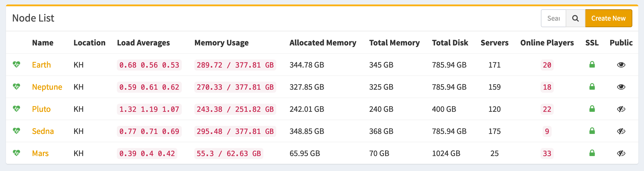Click the heartbeat status icon for Pluto

click(x=16, y=109)
